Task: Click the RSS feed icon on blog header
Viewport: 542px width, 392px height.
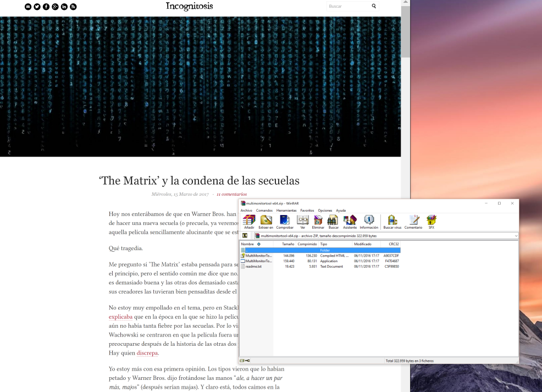Action: (x=73, y=7)
